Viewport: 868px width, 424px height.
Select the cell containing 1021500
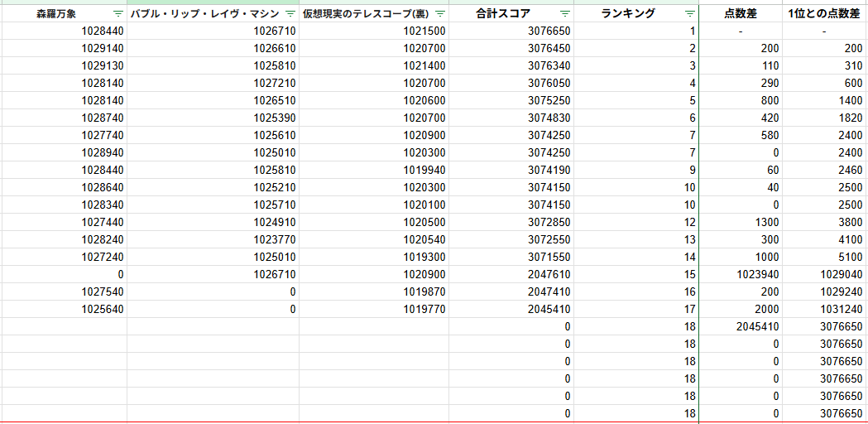(x=374, y=31)
